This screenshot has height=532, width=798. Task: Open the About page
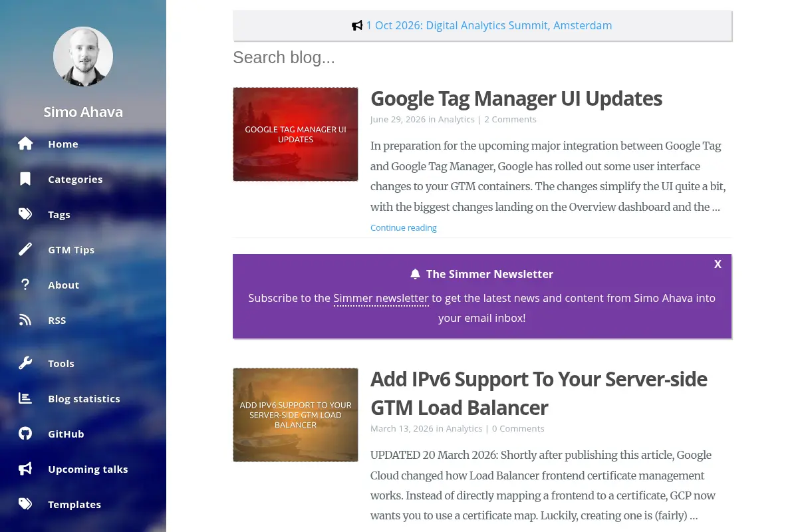pyautogui.click(x=64, y=285)
